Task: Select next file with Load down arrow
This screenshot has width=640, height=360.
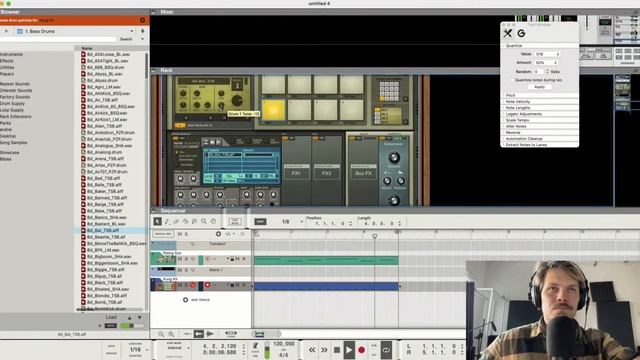Action: [x=140, y=317]
